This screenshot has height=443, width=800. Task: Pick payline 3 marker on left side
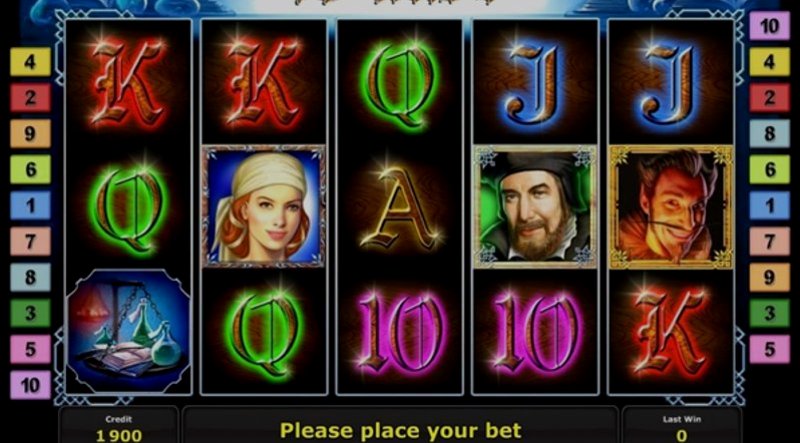click(x=31, y=313)
